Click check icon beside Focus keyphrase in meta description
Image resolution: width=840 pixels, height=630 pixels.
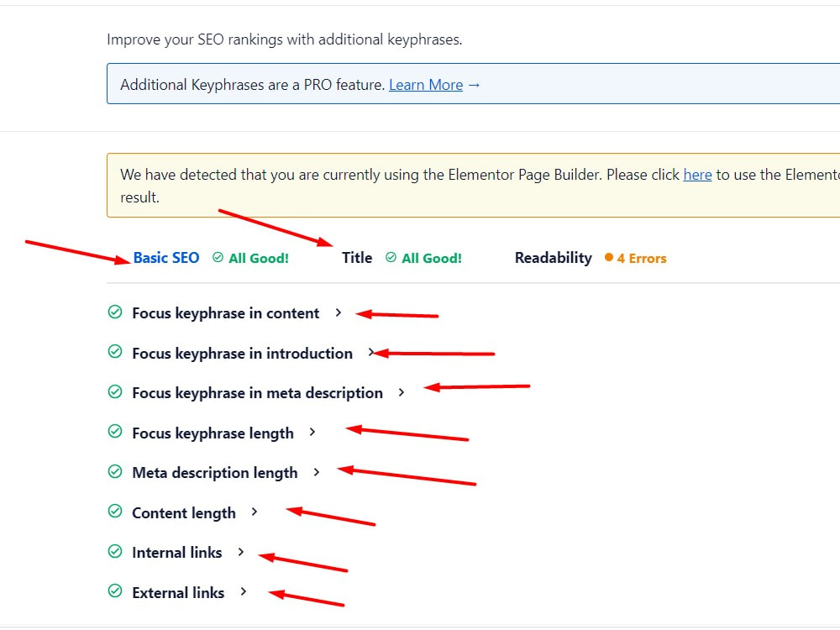click(x=115, y=391)
